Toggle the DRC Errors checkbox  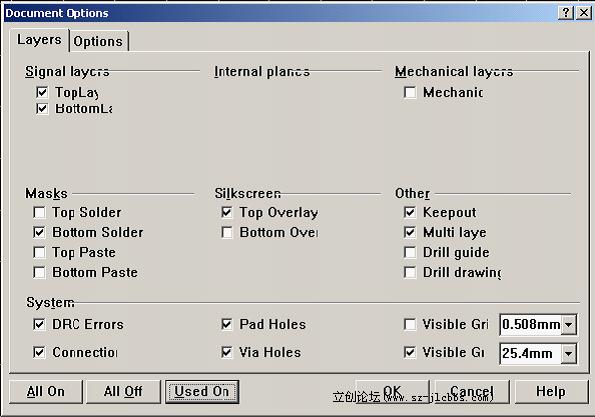(39, 324)
